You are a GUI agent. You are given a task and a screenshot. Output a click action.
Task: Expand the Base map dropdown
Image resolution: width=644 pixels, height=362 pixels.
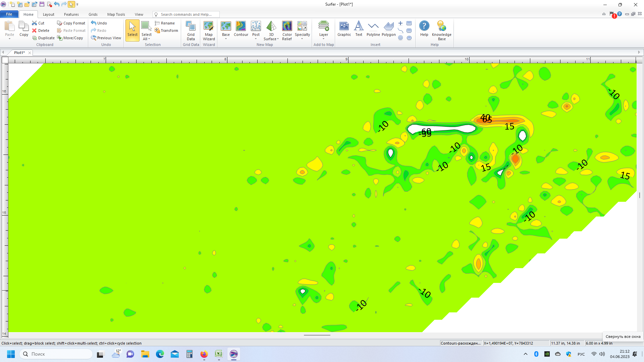coord(226,39)
